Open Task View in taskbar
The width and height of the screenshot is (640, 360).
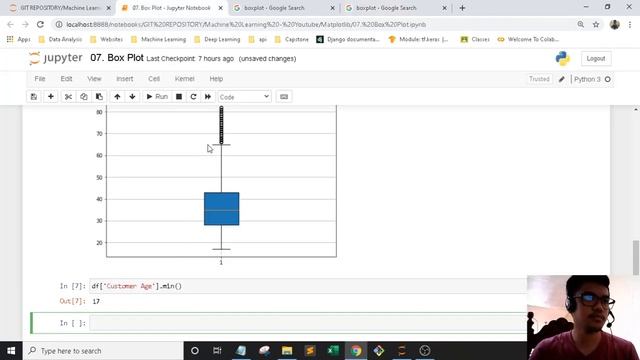pyautogui.click(x=217, y=351)
